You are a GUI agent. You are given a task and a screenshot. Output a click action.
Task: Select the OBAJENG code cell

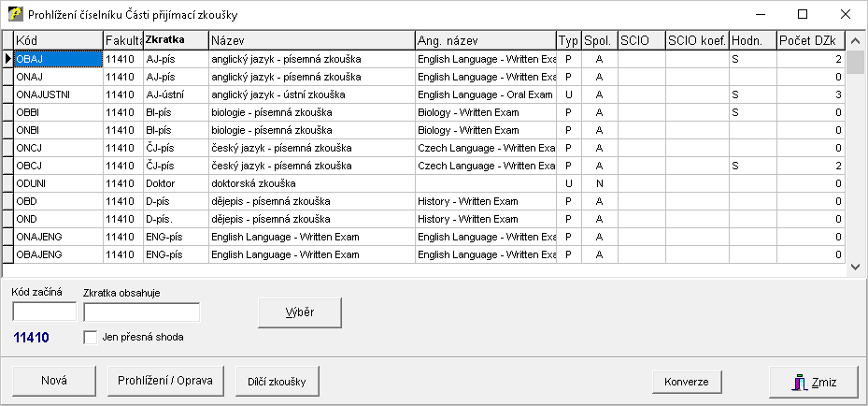click(58, 254)
